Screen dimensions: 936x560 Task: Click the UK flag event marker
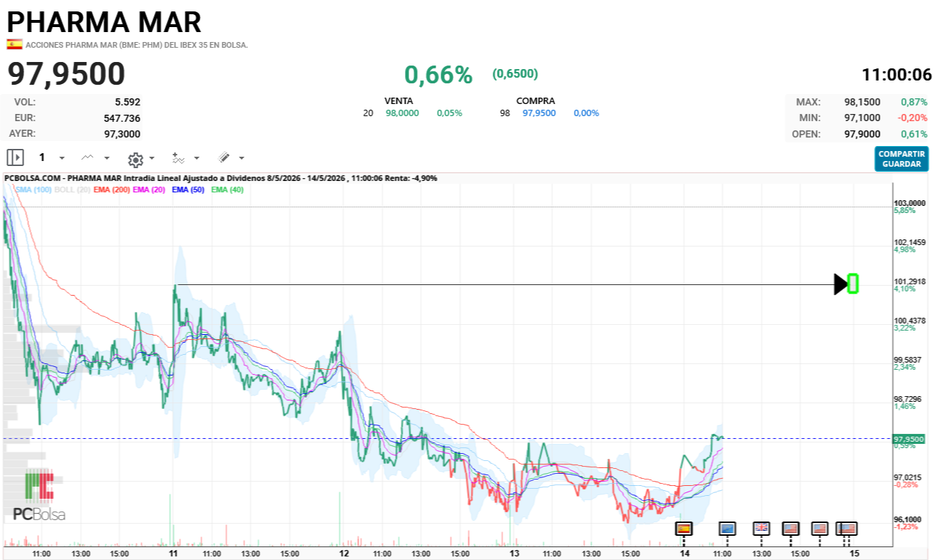pyautogui.click(x=761, y=528)
